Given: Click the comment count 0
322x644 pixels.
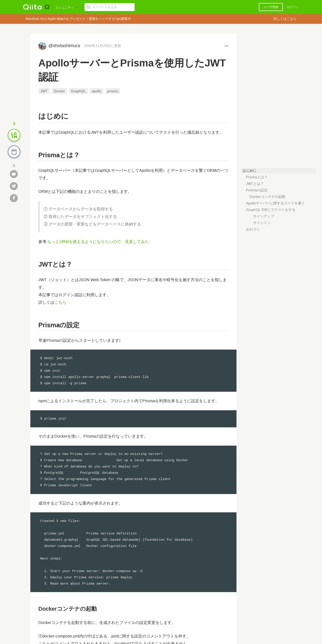Looking at the screenshot, I should (x=14, y=166).
